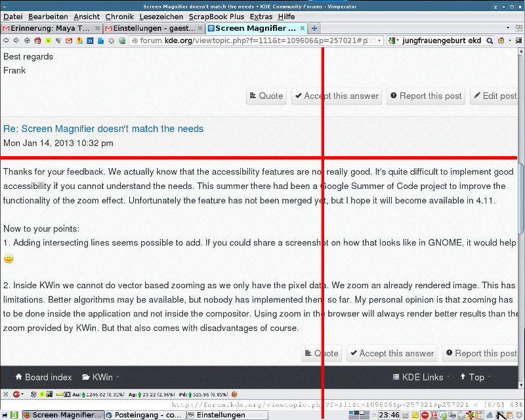Click the Adblock Plus icon in status bar
Viewport: 525px width, 420px height.
pos(16,394)
